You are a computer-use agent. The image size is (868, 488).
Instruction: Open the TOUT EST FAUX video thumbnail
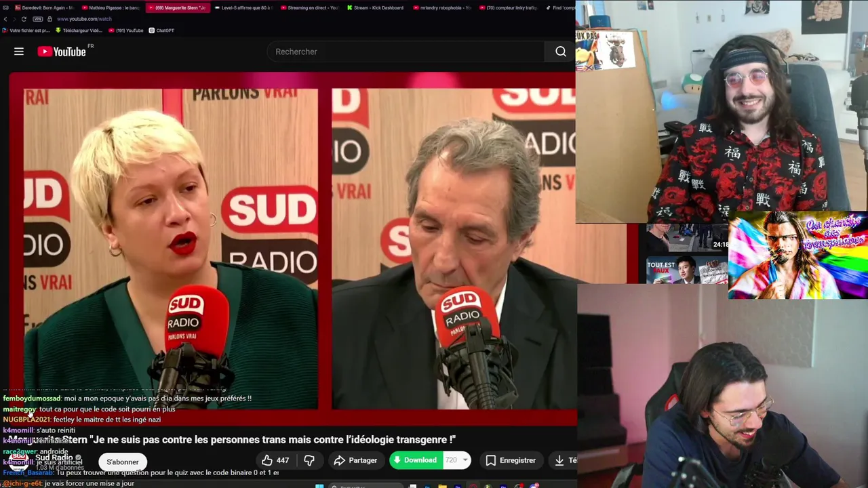pyautogui.click(x=686, y=269)
